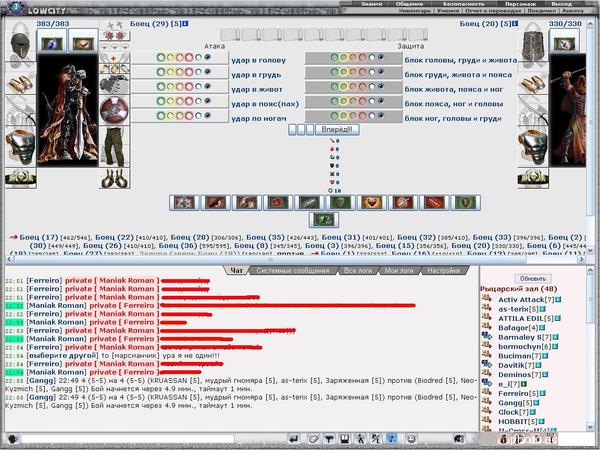Click player name Activ Attack[7]

click(526, 299)
